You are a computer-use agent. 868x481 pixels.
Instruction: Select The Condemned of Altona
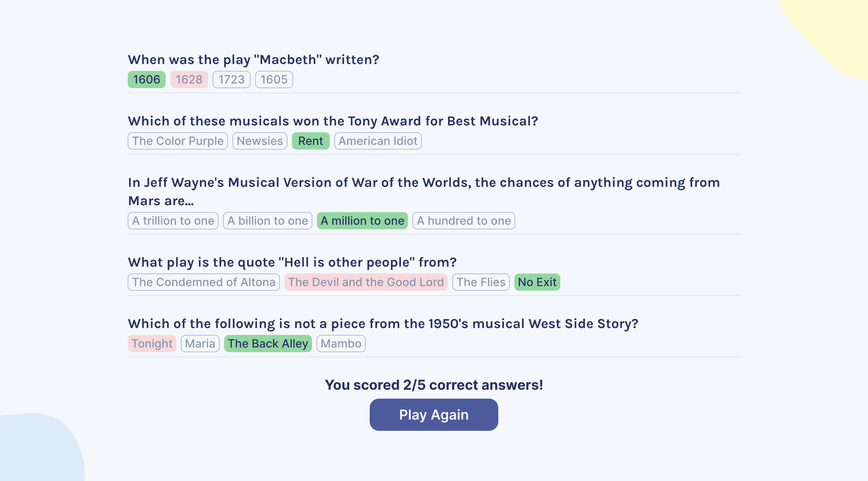(204, 282)
